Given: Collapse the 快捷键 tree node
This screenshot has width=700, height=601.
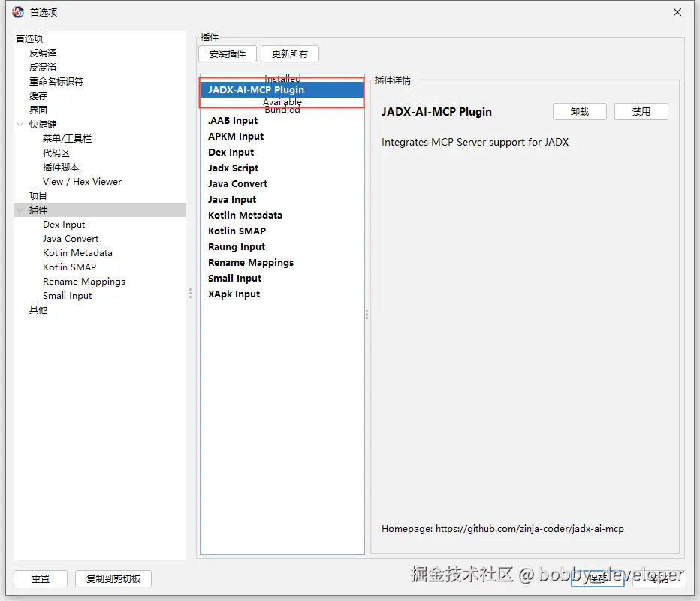Looking at the screenshot, I should pyautogui.click(x=20, y=124).
